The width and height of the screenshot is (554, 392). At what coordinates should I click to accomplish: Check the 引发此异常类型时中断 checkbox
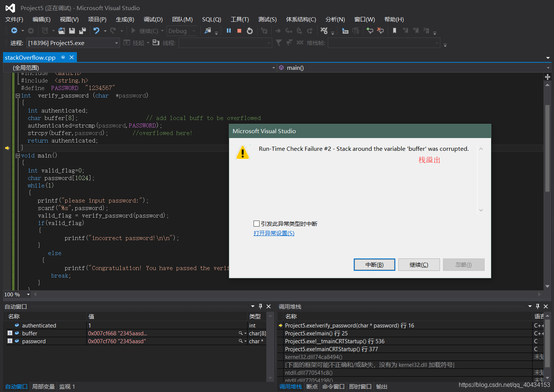tap(257, 224)
